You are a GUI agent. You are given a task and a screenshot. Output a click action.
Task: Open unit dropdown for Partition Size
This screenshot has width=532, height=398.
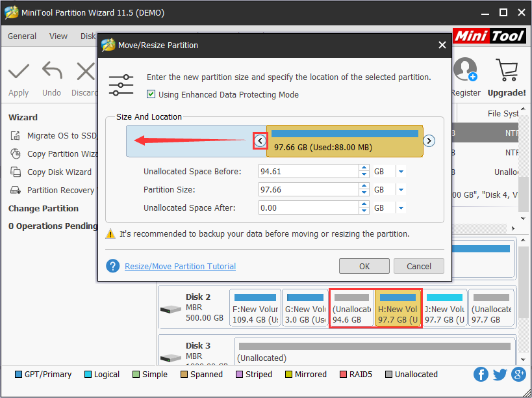tap(401, 189)
